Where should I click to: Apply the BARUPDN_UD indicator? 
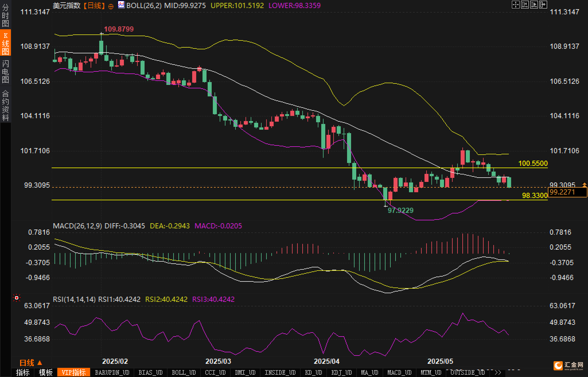[112, 372]
